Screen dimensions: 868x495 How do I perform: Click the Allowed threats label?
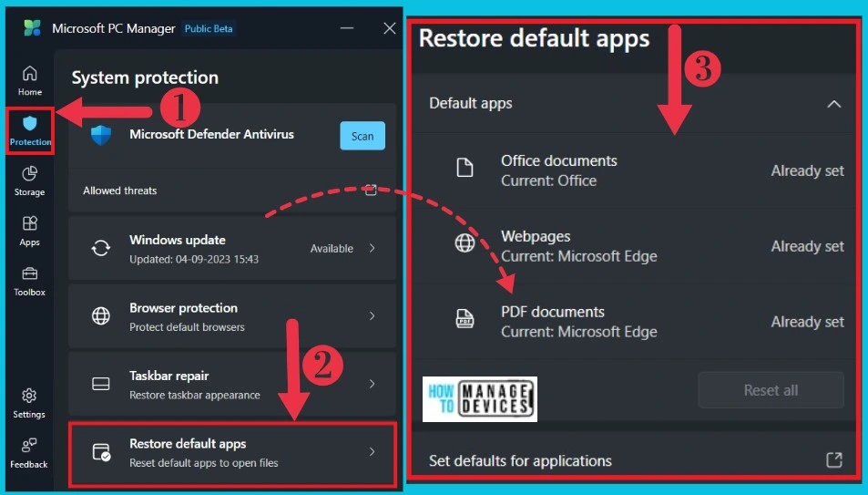[x=119, y=191]
